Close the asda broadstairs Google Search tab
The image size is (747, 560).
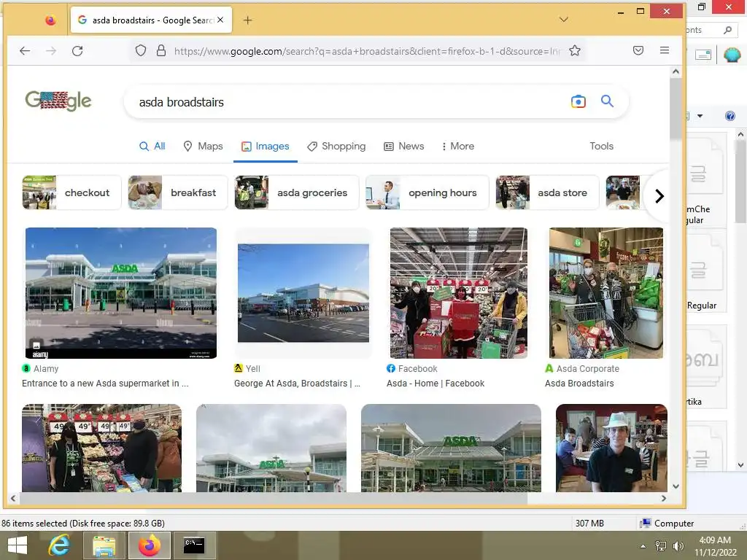(220, 20)
